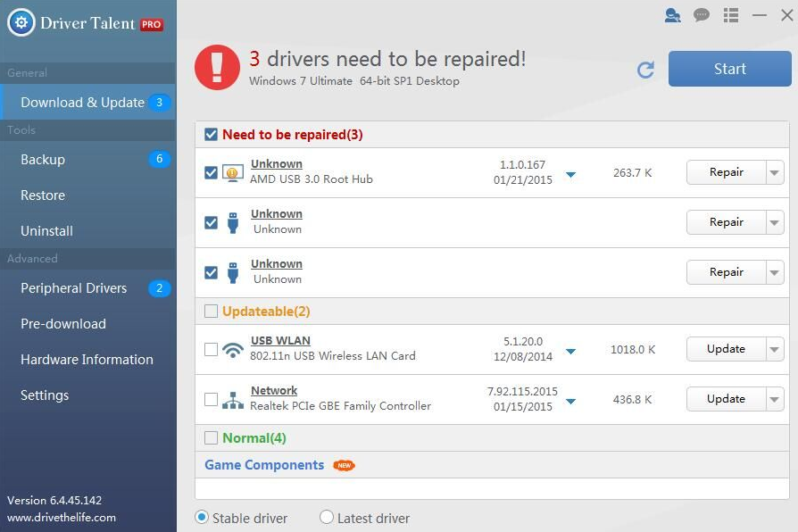The width and height of the screenshot is (798, 532).
Task: Open Hardware Information in the sidebar
Action: pyautogui.click(x=88, y=360)
